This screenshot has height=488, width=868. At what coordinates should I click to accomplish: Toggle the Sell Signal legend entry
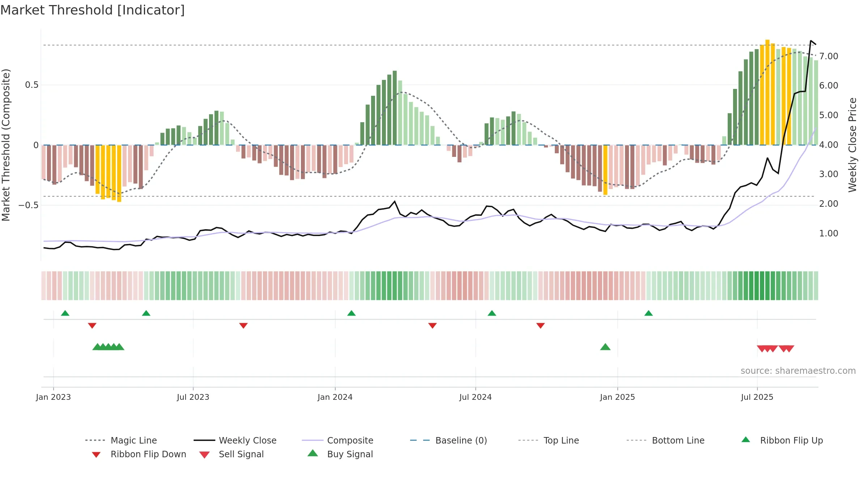(x=231, y=454)
